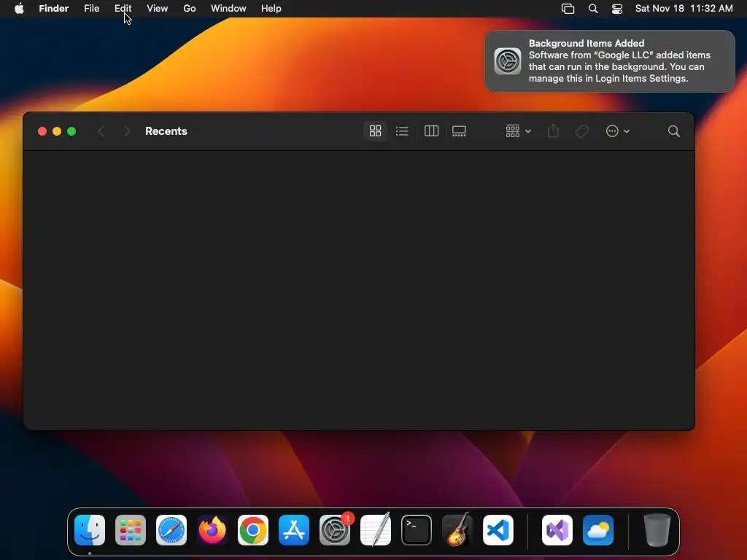Viewport: 747px width, 560px height.
Task: Launch Firefox from the Dock
Action: coord(212,530)
